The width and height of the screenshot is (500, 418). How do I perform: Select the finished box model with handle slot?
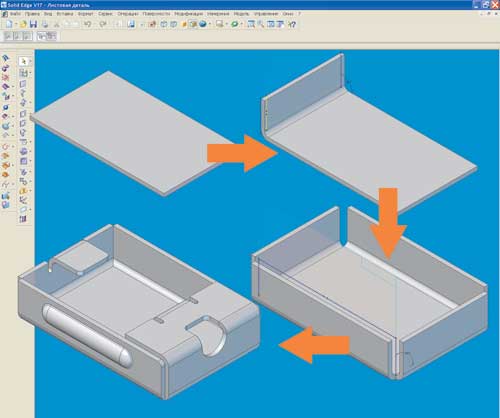(138, 312)
